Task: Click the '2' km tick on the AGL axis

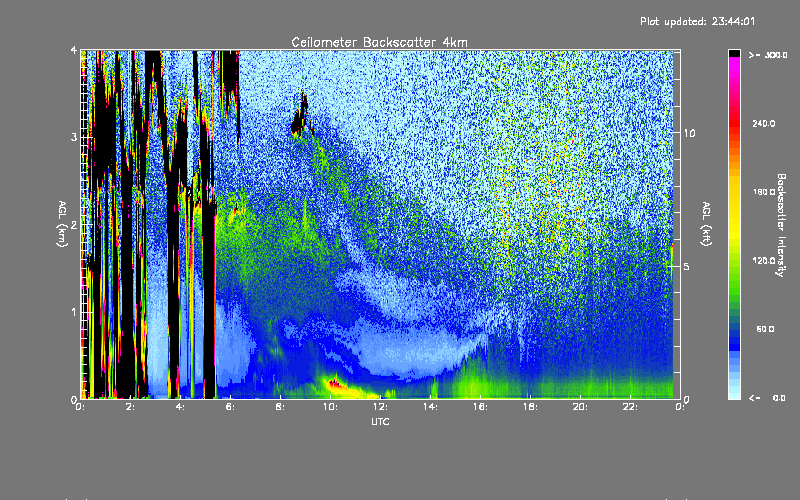Action: [74, 224]
